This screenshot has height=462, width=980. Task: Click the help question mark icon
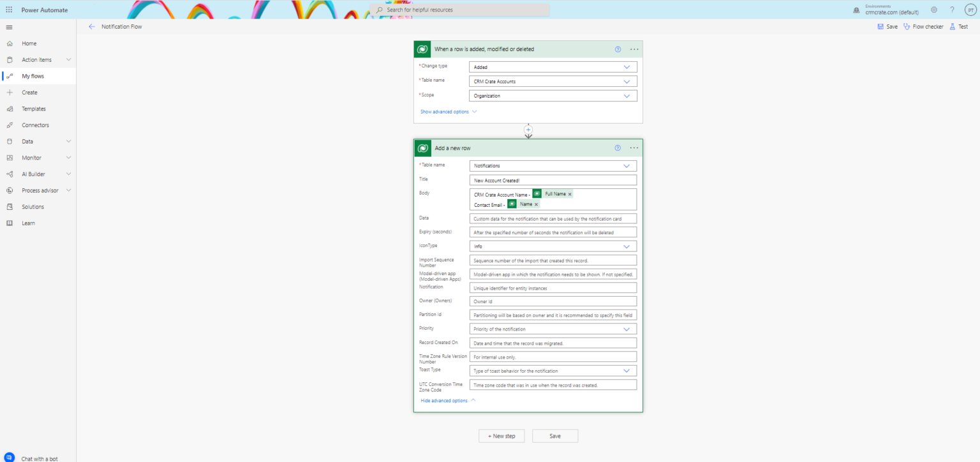[x=952, y=10]
